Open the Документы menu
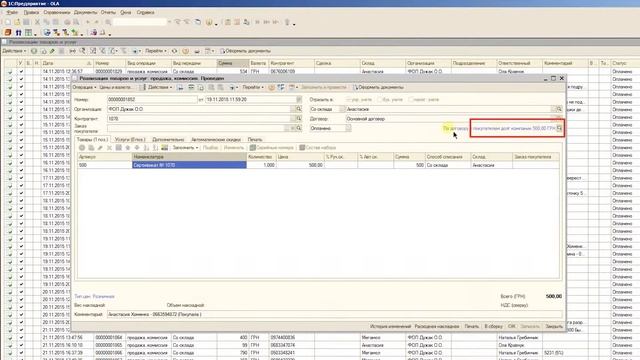Viewport: 640px width, 360px height. tap(85, 12)
